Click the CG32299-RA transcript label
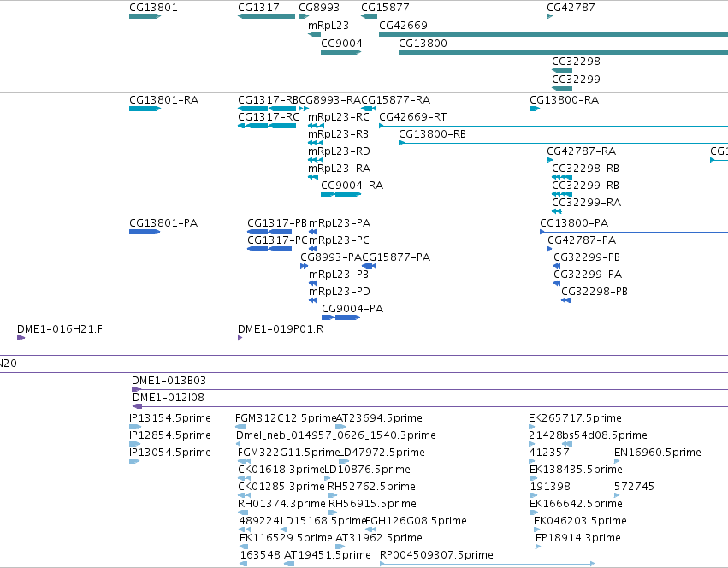This screenshot has height=568, width=728. tap(586, 203)
